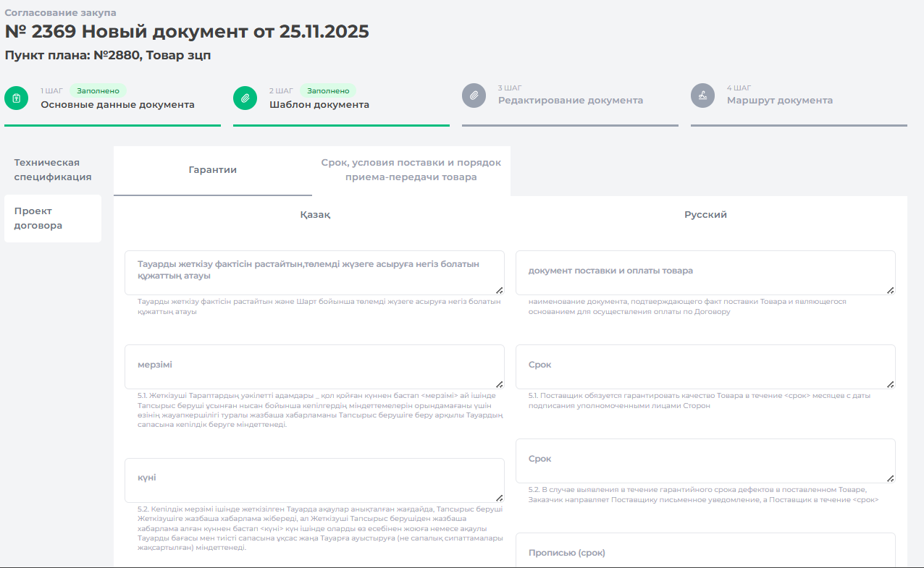Image resolution: width=924 pixels, height=568 pixels.
Task: Click the step 1 clipboard icon
Action: tap(16, 98)
